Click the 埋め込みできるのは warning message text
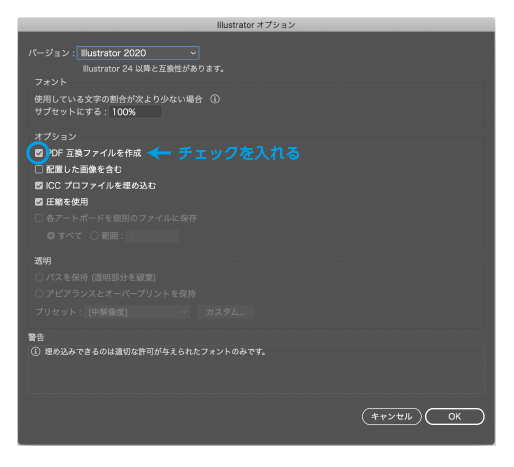Screen dimensions: 514x467 [x=155, y=352]
